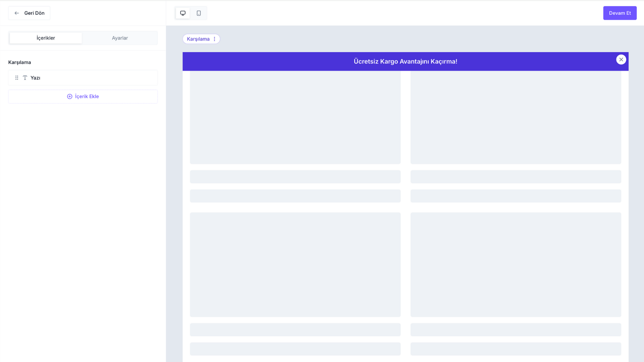Image resolution: width=644 pixels, height=362 pixels.
Task: Close the free shipping announcement bar
Action: [x=621, y=59]
